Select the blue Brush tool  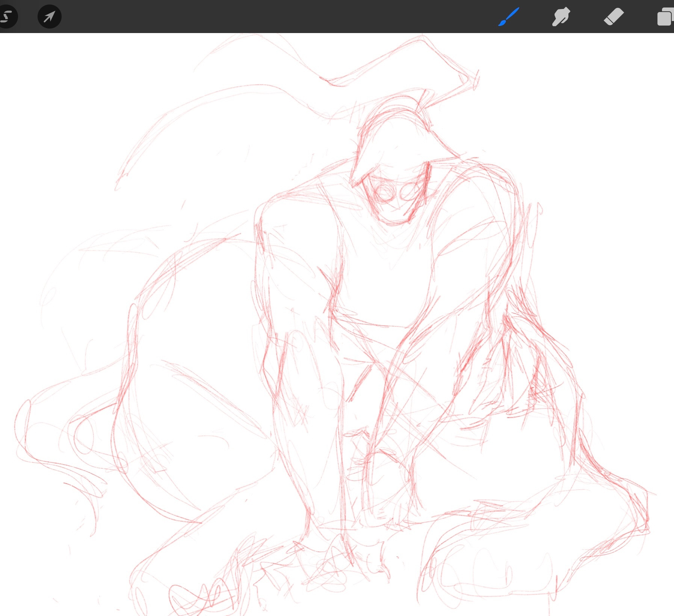click(509, 17)
